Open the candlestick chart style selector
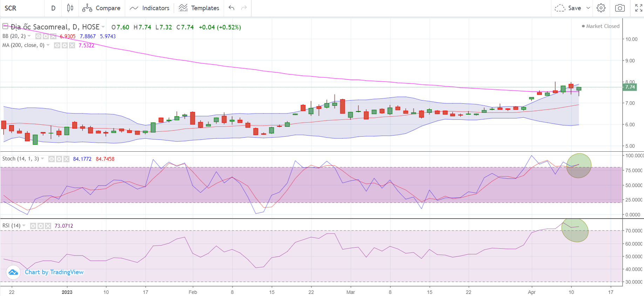Image resolution: width=644 pixels, height=296 pixels. [x=70, y=8]
